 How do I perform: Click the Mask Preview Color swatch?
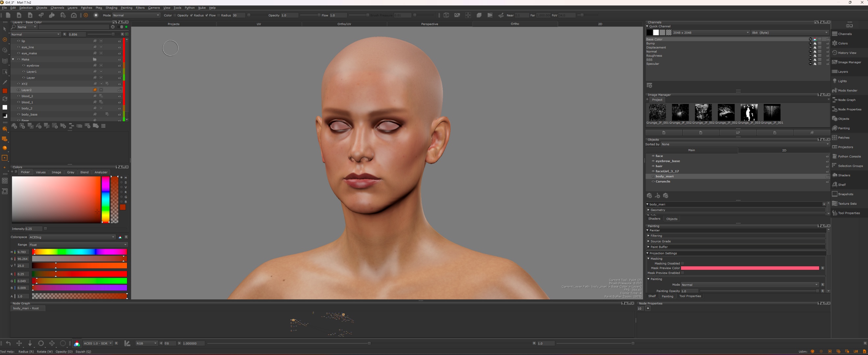pos(749,268)
